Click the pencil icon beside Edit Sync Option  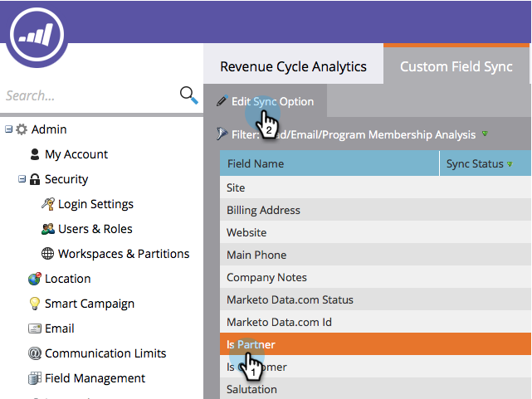(222, 101)
